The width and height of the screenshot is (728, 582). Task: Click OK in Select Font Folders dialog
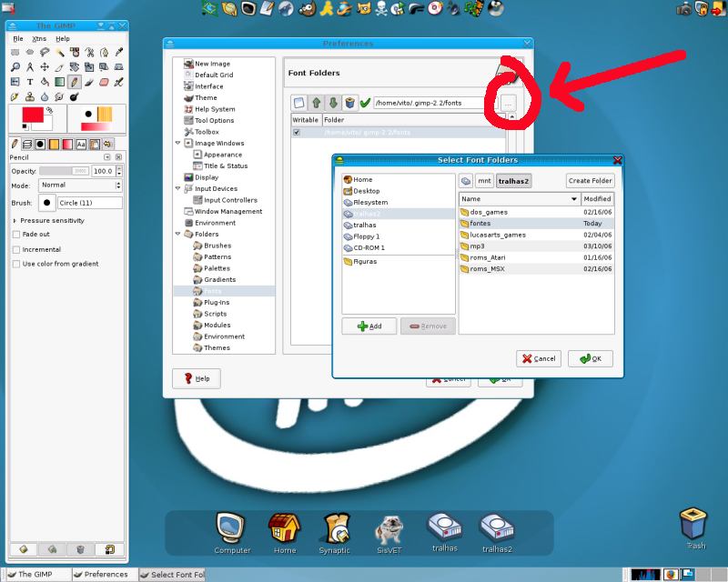[591, 359]
